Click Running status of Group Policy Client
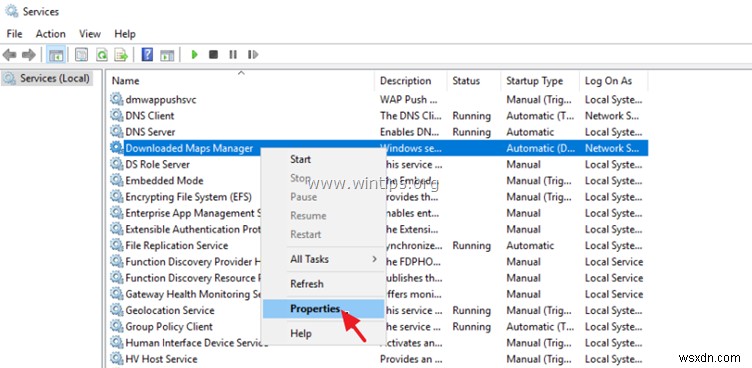 tap(471, 326)
